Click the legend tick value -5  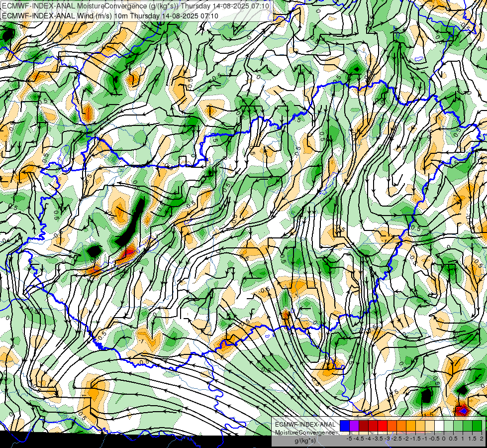[349, 439]
